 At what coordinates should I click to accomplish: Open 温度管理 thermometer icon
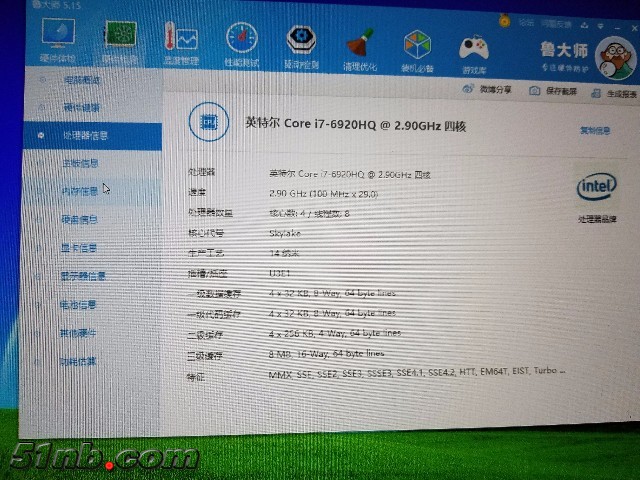[181, 38]
